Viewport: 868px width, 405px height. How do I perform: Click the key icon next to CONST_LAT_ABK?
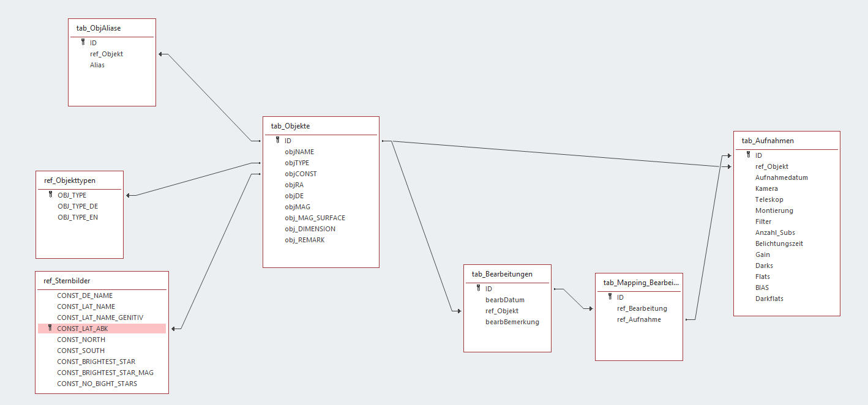tap(50, 328)
